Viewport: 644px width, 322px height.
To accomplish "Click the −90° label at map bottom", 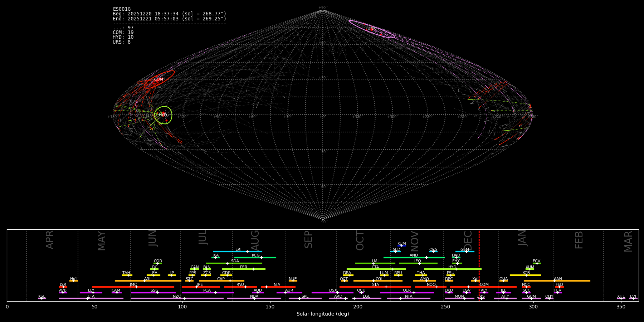I will [323, 222].
